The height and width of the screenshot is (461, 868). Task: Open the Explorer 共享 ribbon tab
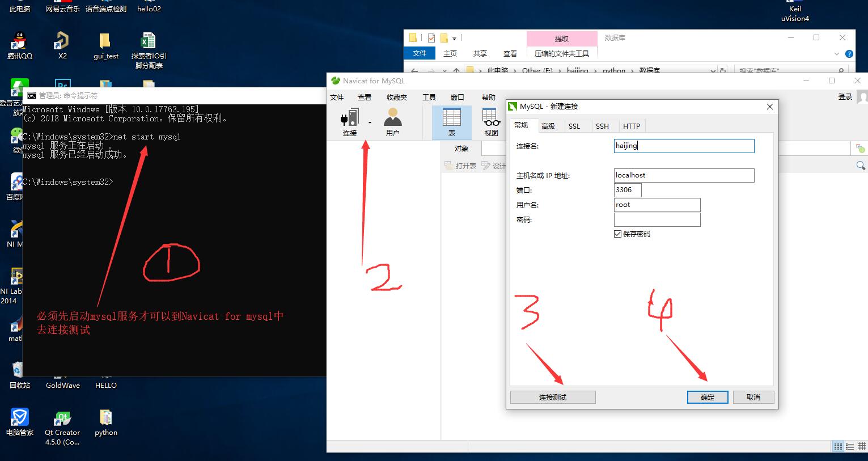480,54
